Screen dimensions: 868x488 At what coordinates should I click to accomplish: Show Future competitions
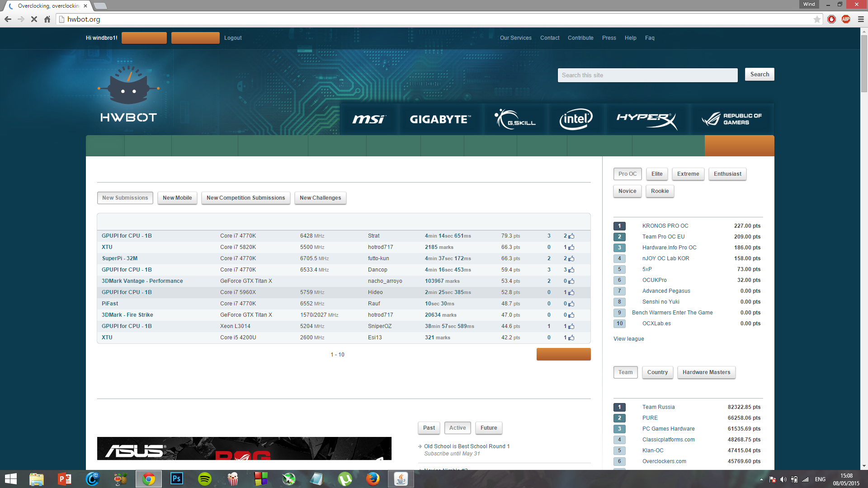coord(489,428)
